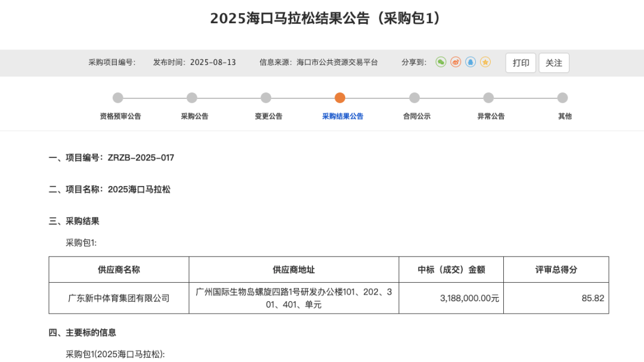Go to 采购结果公告 tab label
Image resolution: width=644 pixels, height=362 pixels.
(342, 116)
